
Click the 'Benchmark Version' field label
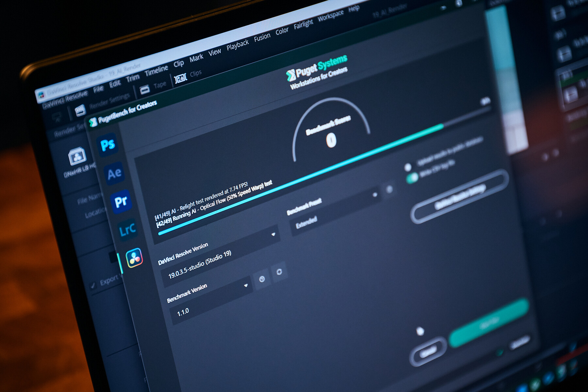point(187,293)
